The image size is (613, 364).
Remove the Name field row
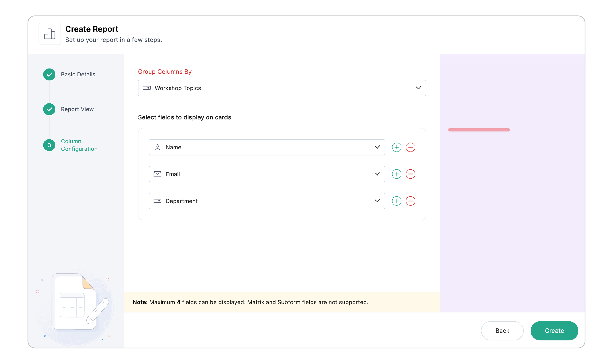tap(410, 147)
